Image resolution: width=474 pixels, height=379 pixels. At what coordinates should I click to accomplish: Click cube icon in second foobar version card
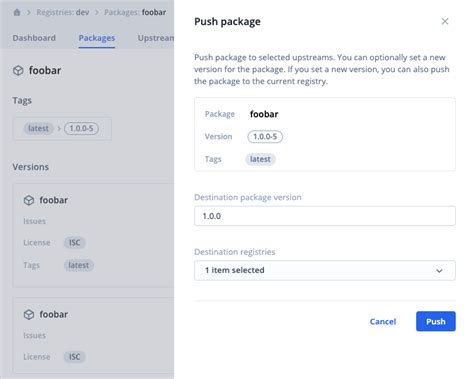click(x=29, y=314)
